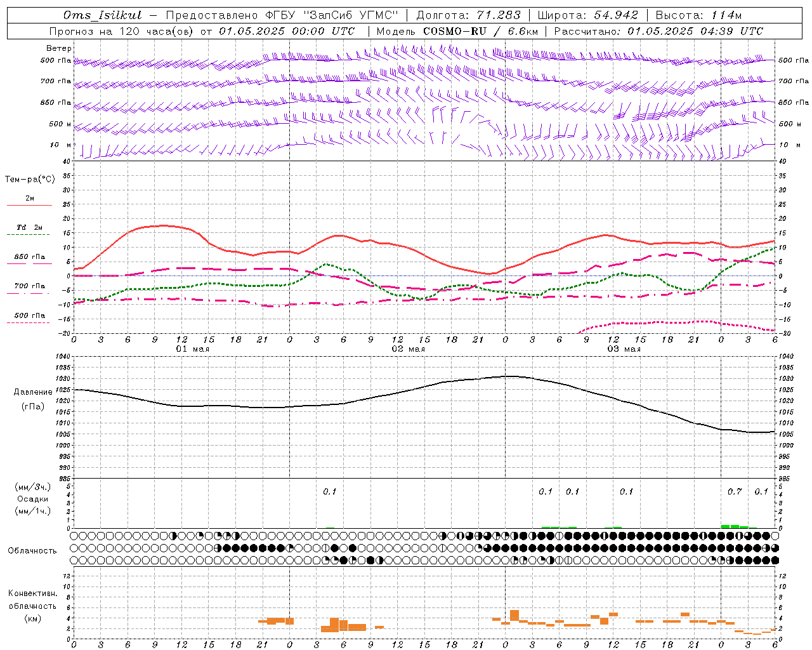
Task: Click the model name COSMO-RU / 6.6км
Action: [481, 31]
